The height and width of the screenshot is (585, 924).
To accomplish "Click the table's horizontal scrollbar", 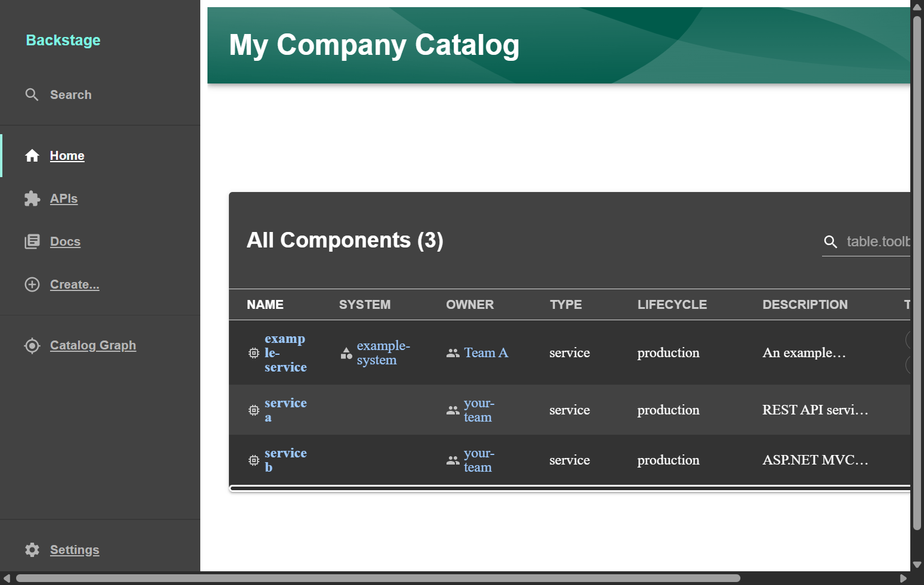I will (x=570, y=488).
